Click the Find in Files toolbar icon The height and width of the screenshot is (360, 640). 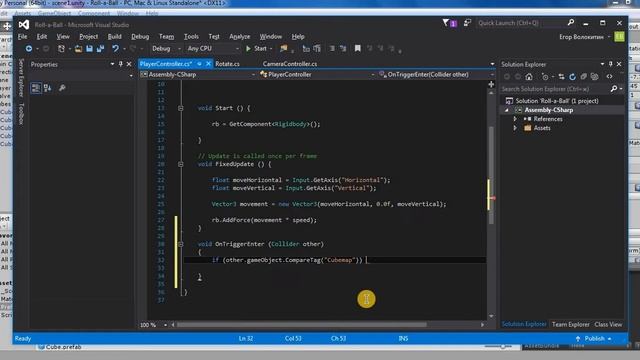pos(284,49)
